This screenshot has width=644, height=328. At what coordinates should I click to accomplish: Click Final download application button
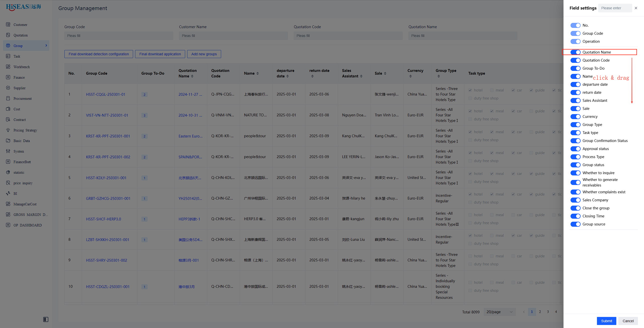click(x=160, y=54)
